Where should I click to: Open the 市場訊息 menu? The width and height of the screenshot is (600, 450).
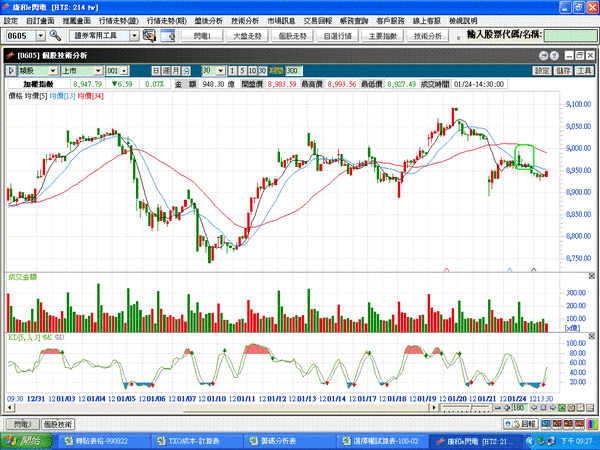[281, 21]
